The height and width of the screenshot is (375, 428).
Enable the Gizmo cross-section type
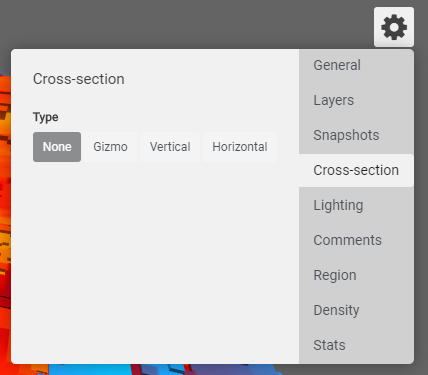click(x=110, y=147)
